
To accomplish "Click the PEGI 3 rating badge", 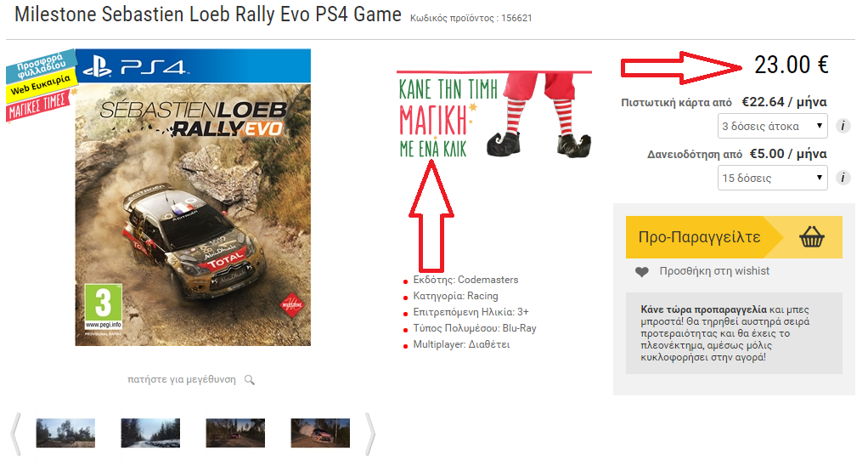I will pos(104,306).
